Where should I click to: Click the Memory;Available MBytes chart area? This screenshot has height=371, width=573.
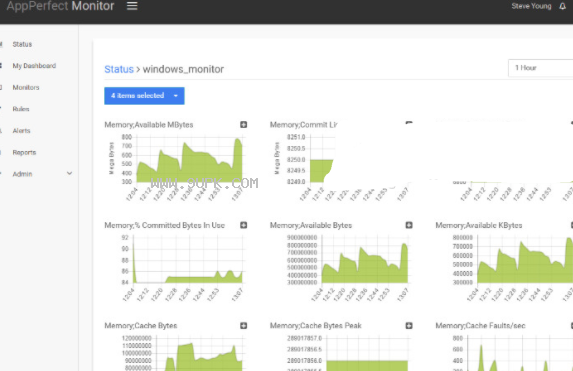point(189,159)
